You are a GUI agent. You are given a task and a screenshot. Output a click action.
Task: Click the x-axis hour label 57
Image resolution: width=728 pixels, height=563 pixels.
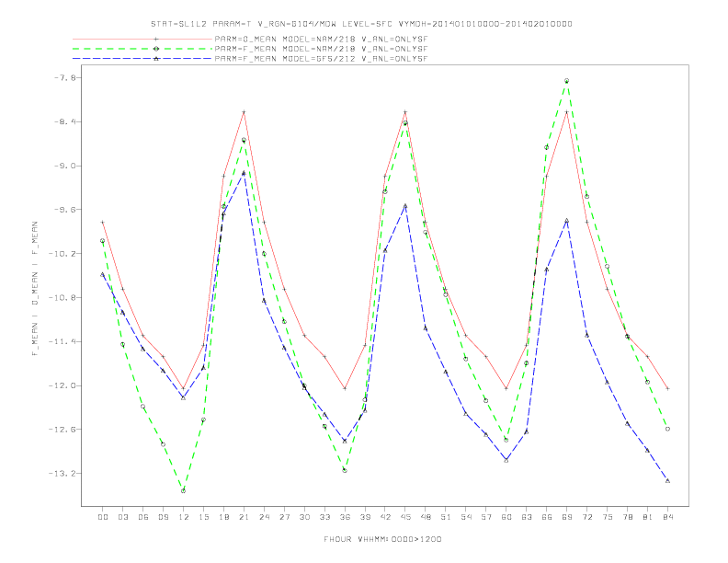486,517
